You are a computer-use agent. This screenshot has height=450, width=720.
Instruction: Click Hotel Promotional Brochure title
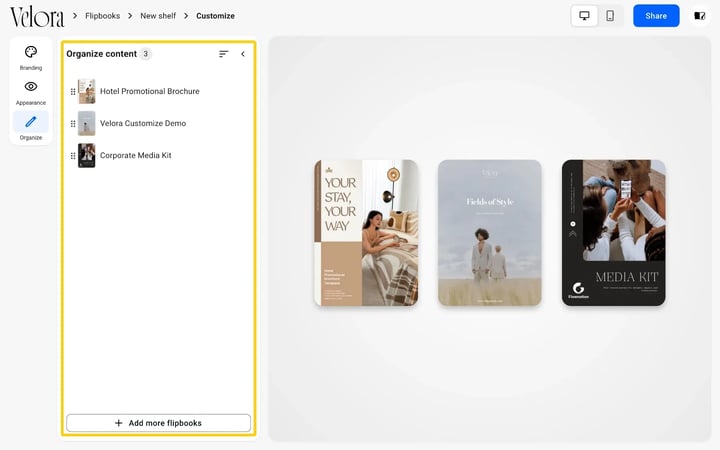[150, 91]
